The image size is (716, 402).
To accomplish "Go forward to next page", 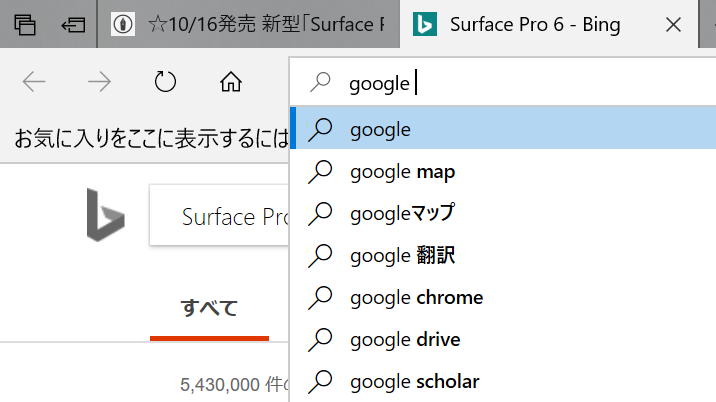I will pyautogui.click(x=99, y=82).
